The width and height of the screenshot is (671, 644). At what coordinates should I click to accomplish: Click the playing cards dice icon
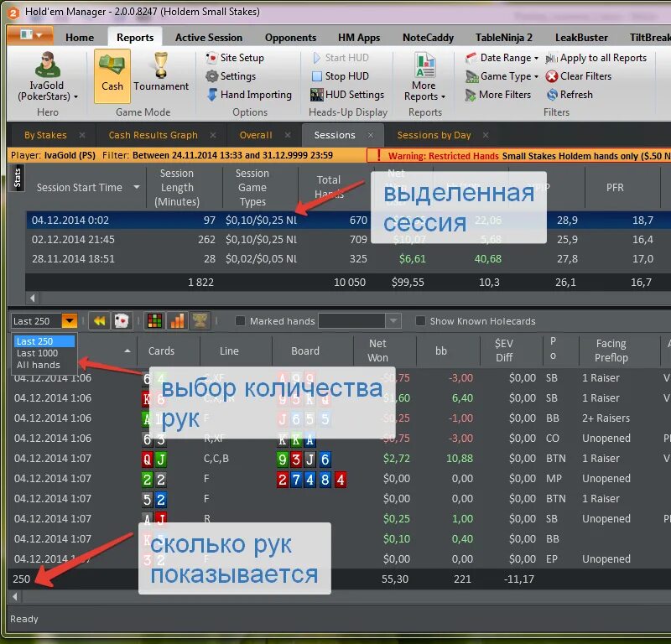point(122,321)
